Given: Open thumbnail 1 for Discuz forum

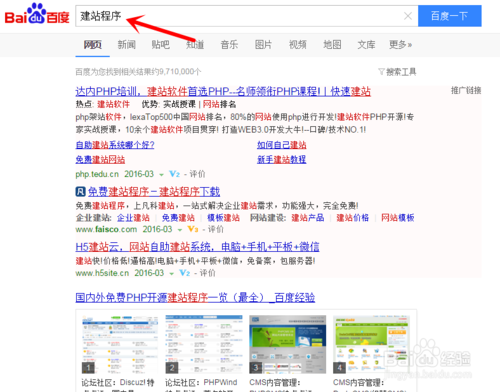Looking at the screenshot, I should click(x=120, y=344).
